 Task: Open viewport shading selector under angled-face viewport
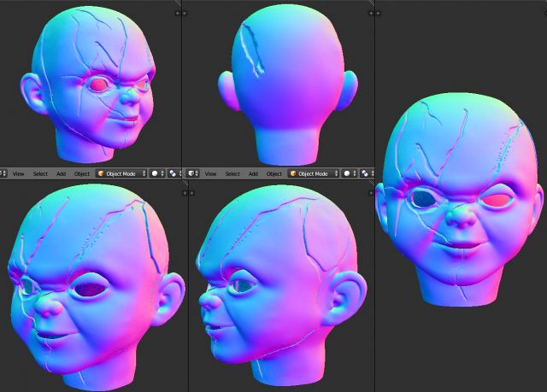point(156,173)
